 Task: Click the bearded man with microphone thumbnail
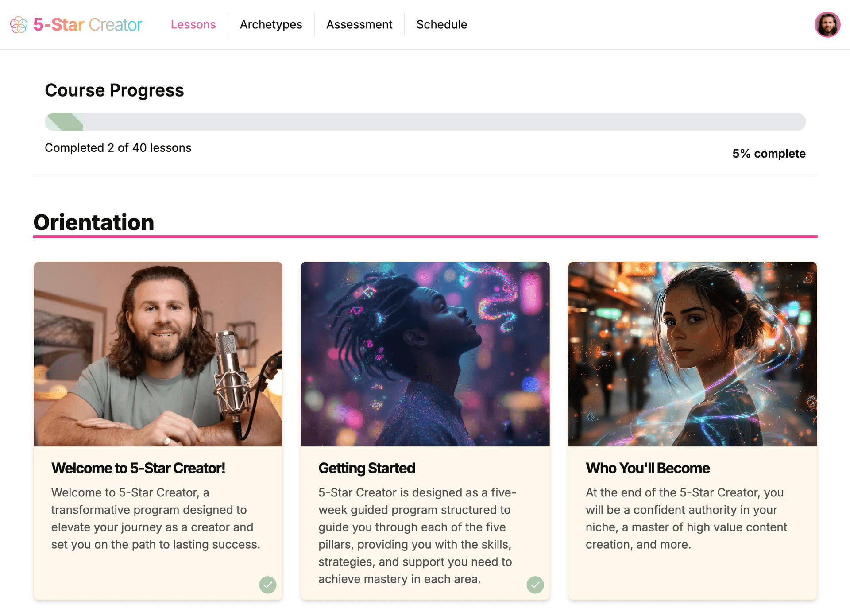(x=158, y=354)
